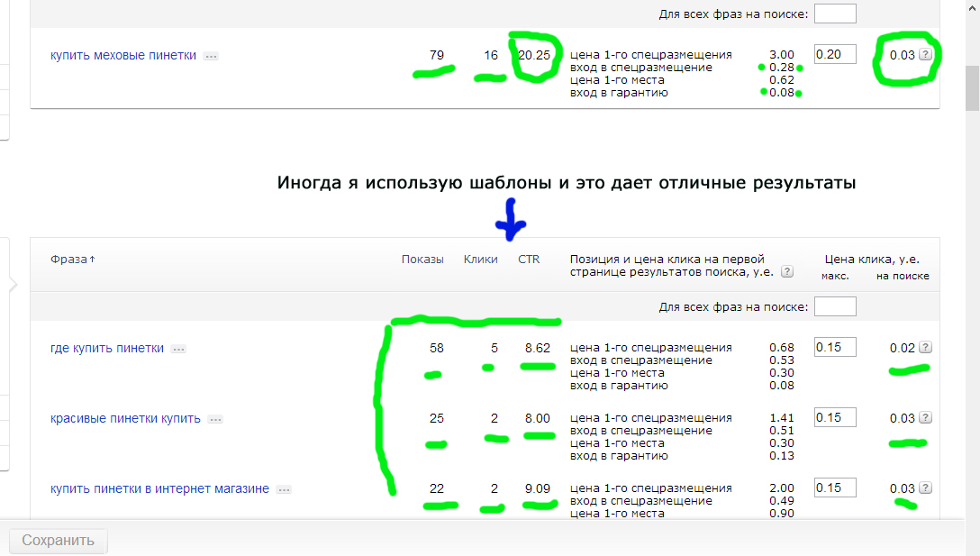Image resolution: width=980 pixels, height=556 pixels.
Task: Sort by the 'Фраза' column header
Action: coord(72,259)
